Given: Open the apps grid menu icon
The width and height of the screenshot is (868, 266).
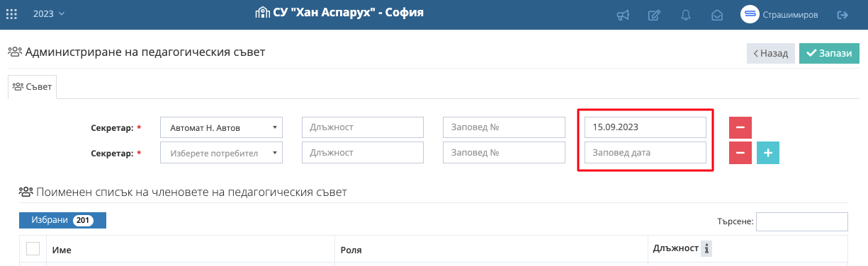Looking at the screenshot, I should point(11,14).
